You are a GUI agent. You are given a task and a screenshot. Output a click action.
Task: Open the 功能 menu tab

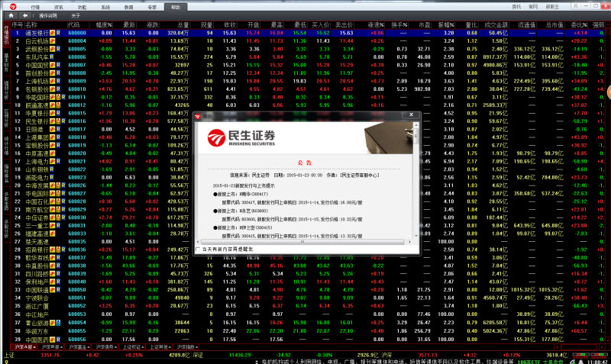[x=82, y=7]
